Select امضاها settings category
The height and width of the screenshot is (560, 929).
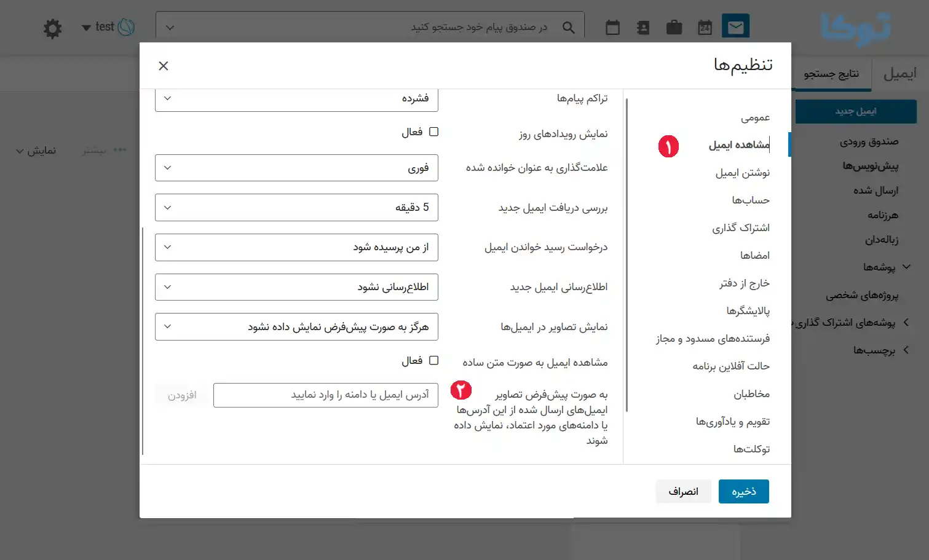tap(755, 256)
